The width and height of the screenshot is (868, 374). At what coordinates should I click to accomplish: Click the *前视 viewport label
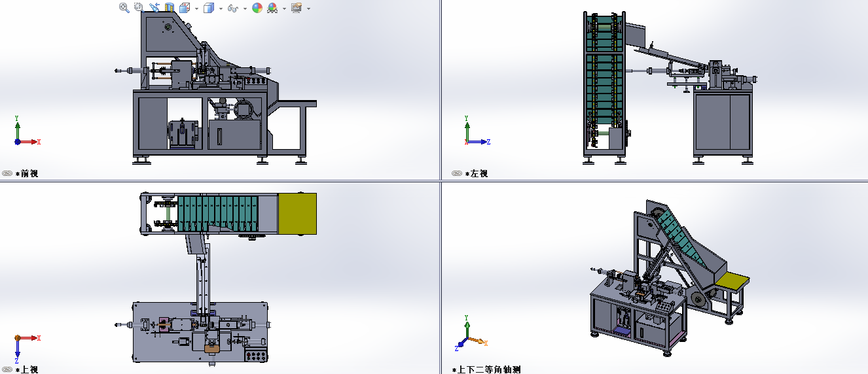coord(27,173)
